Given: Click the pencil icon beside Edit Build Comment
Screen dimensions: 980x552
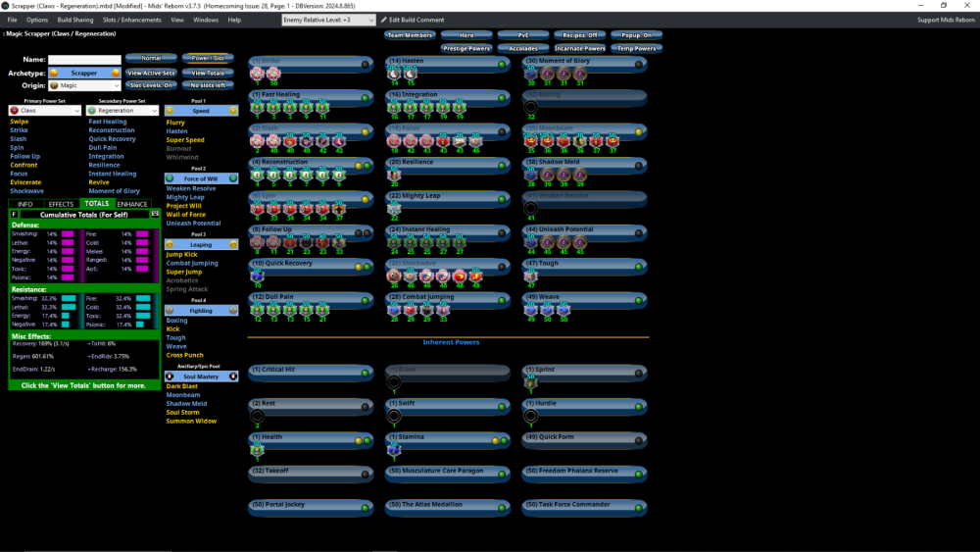Looking at the screenshot, I should (x=383, y=20).
